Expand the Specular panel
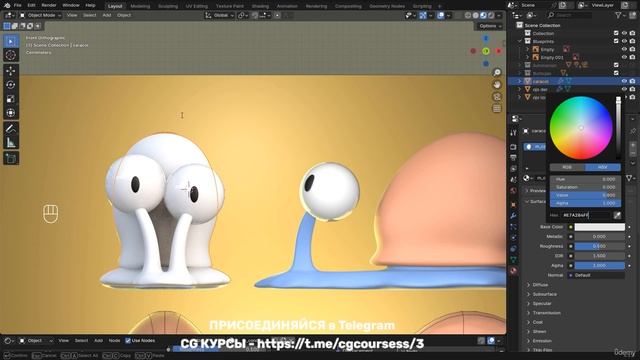The image size is (640, 360). click(x=542, y=303)
